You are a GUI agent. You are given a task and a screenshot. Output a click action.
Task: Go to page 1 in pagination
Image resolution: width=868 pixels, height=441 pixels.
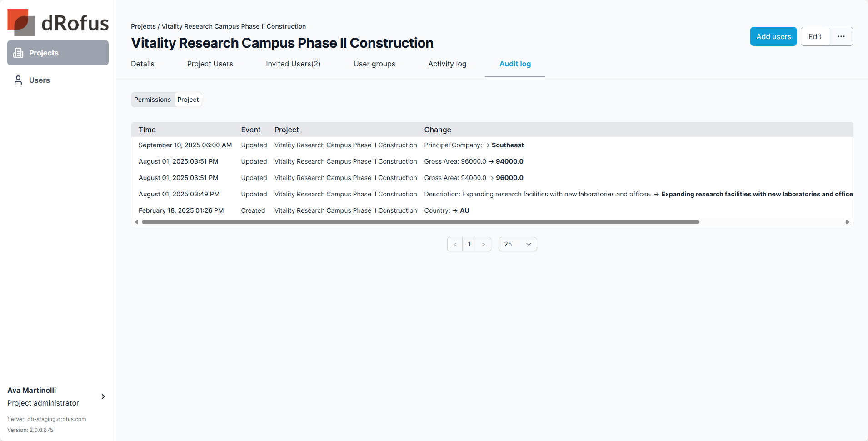pyautogui.click(x=469, y=244)
